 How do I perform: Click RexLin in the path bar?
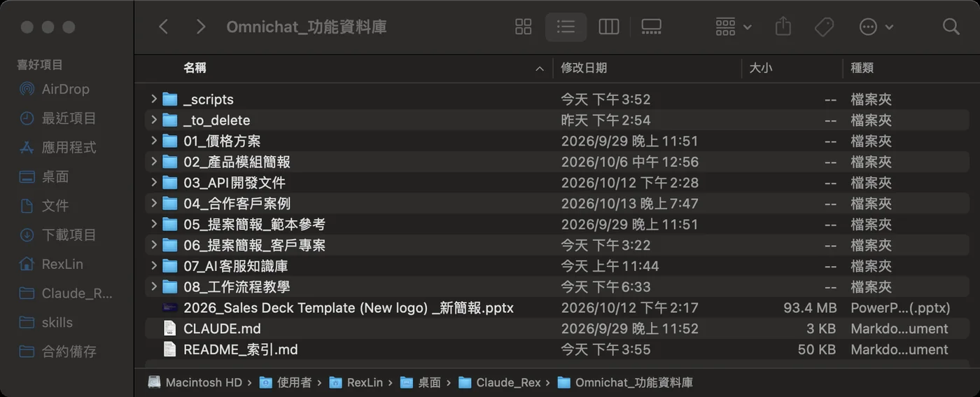point(356,382)
